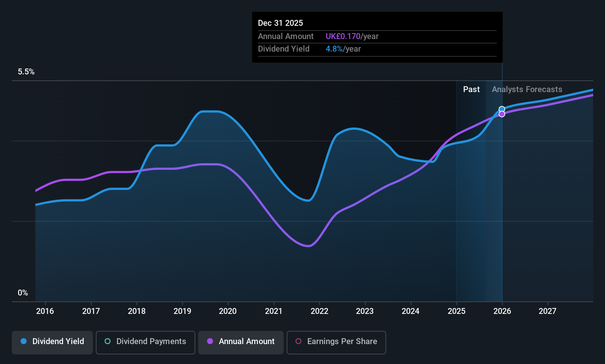This screenshot has width=605, height=364.
Task: Click the Analysts Forecasts label
Action: point(527,90)
